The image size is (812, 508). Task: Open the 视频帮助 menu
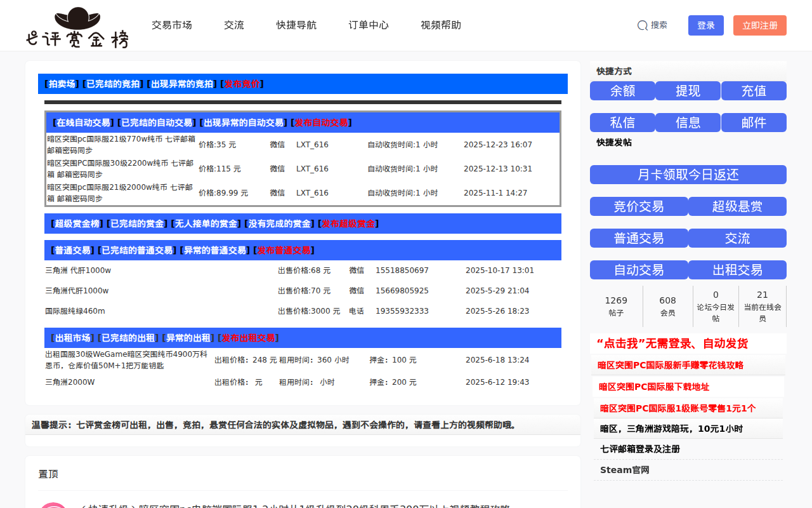440,25
